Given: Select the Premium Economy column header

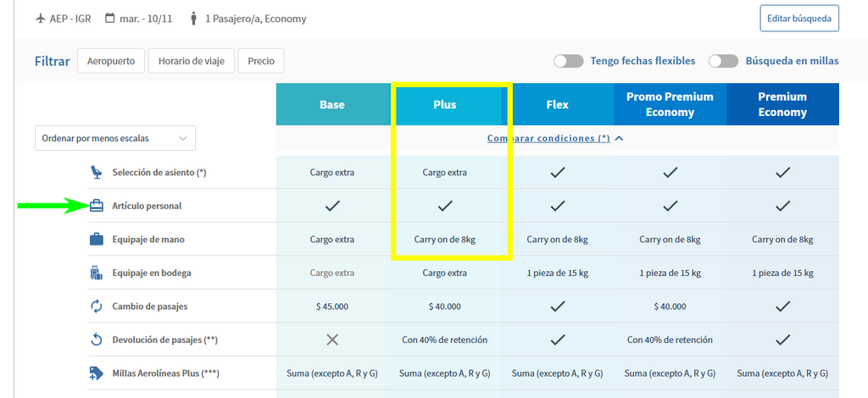Looking at the screenshot, I should pos(782,104).
